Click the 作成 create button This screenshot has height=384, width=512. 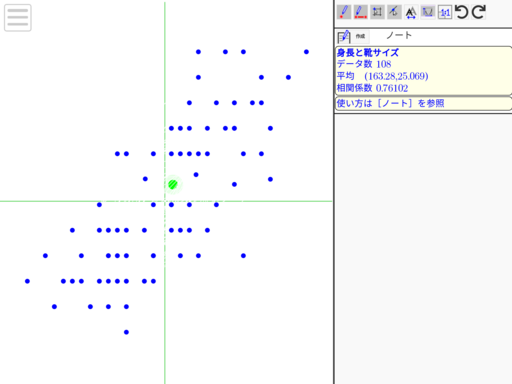[x=361, y=36]
